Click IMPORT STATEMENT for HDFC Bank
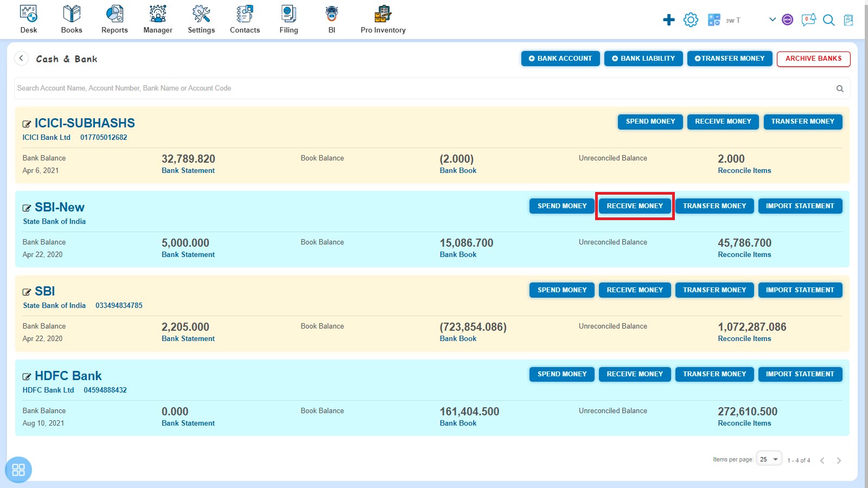Screen dimensions: 868x488 click(x=800, y=374)
